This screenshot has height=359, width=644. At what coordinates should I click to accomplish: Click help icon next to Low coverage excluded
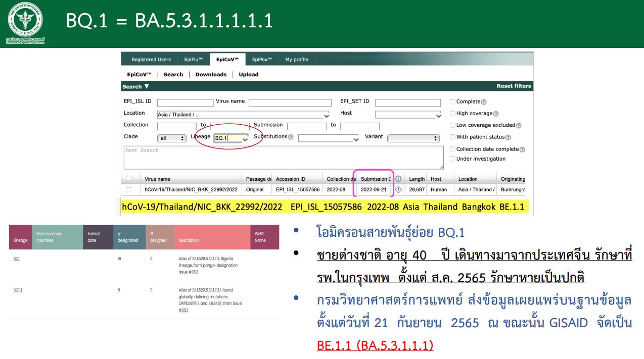click(x=519, y=125)
